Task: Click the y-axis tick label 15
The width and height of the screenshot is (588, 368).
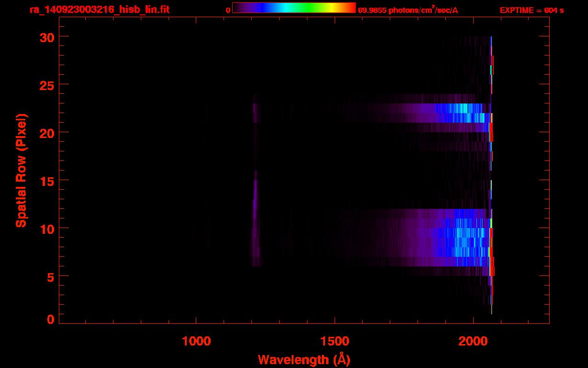Action: click(x=47, y=181)
